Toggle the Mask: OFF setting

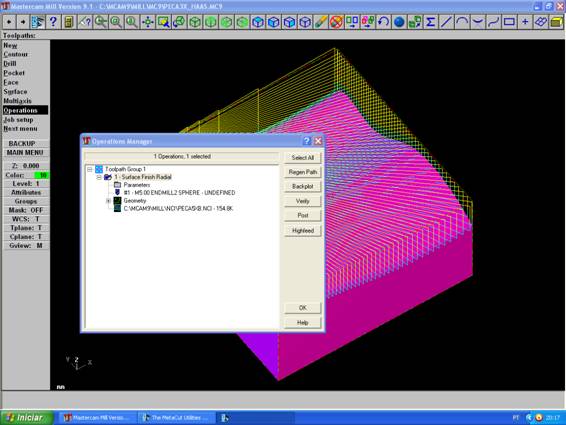tap(25, 210)
